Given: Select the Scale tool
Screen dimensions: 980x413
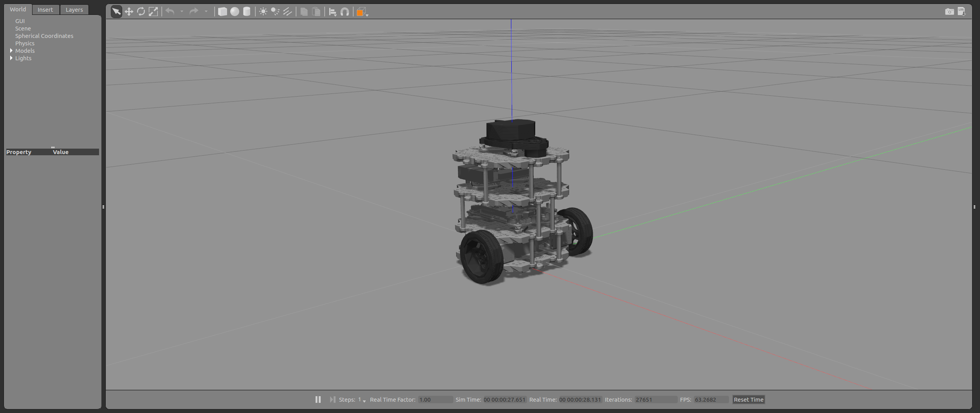Looking at the screenshot, I should point(153,11).
